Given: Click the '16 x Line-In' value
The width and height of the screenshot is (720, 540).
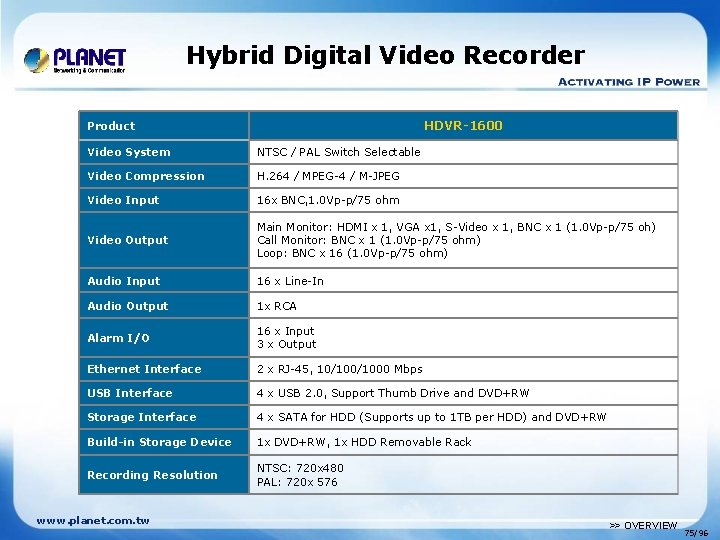Looking at the screenshot, I should click(x=290, y=281).
